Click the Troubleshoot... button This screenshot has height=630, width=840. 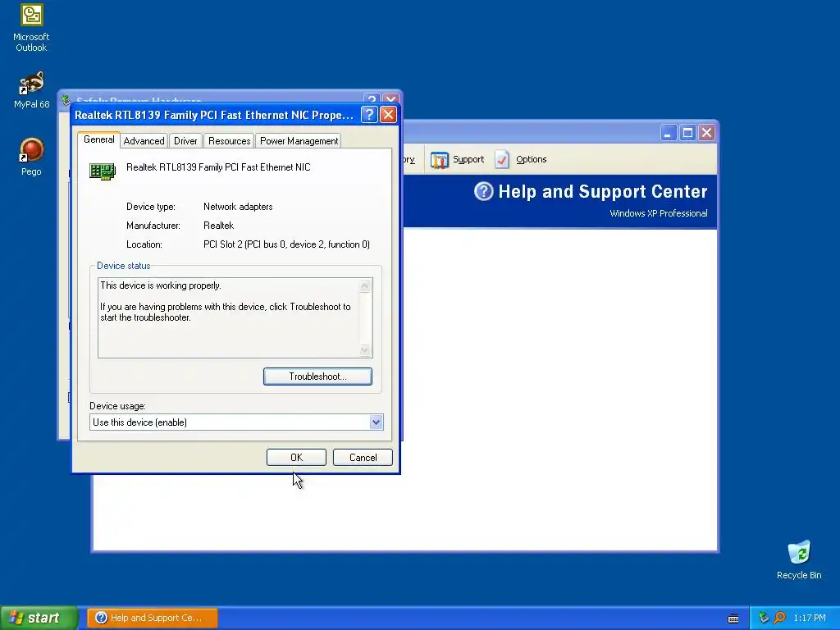tap(317, 376)
